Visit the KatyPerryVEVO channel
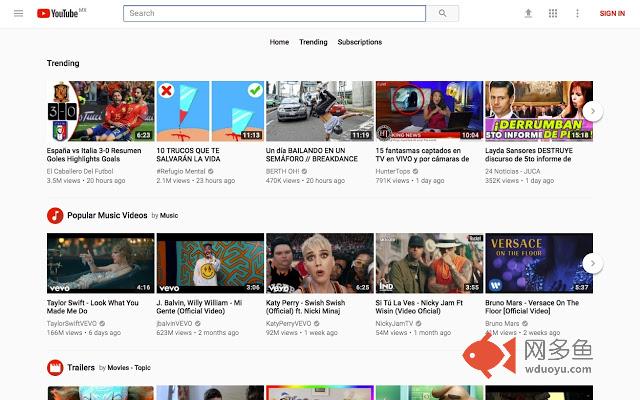 [x=289, y=324]
